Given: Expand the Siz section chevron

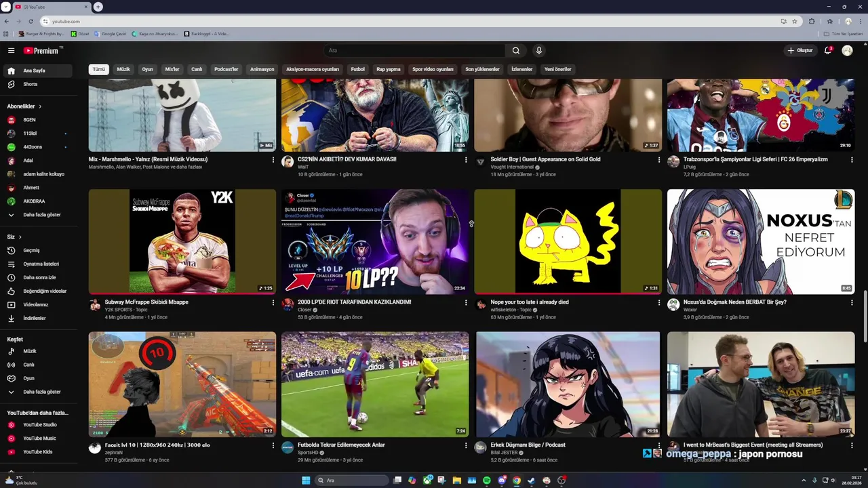Looking at the screenshot, I should click(x=20, y=237).
